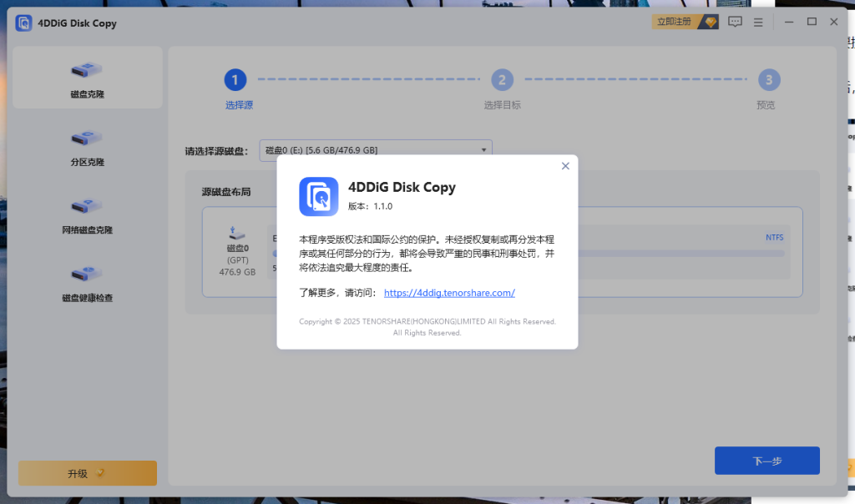The height and width of the screenshot is (504, 855).
Task: Click the NTFS partition usage bar
Action: point(685,253)
